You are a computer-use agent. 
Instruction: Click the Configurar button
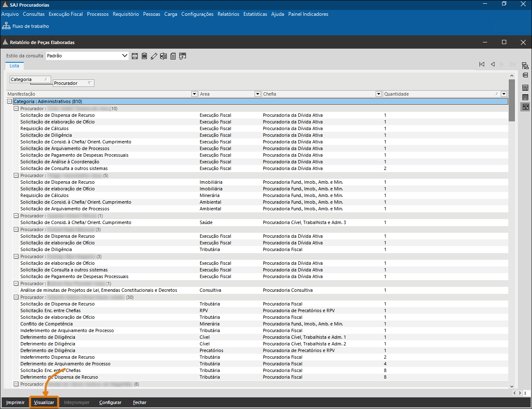tap(110, 402)
